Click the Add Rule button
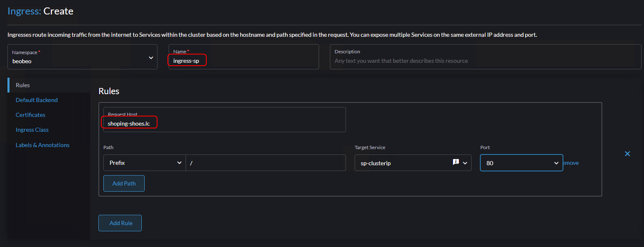Image resolution: width=644 pixels, height=247 pixels. (x=120, y=223)
